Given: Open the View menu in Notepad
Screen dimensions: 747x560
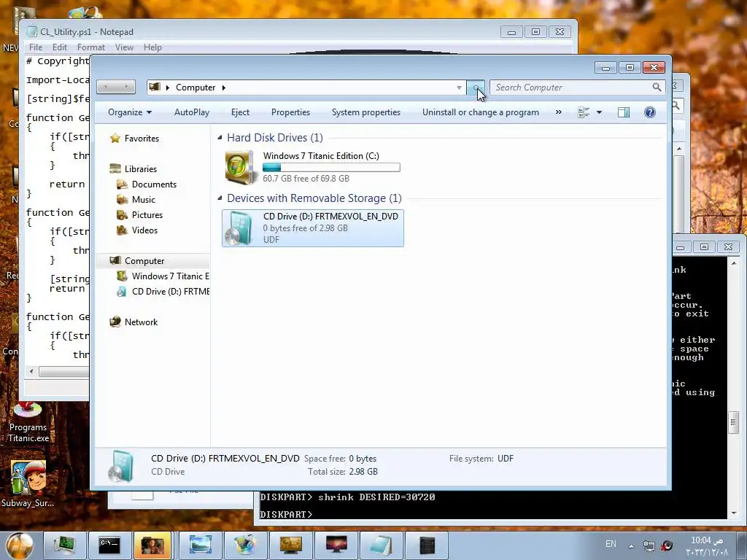Looking at the screenshot, I should [124, 47].
